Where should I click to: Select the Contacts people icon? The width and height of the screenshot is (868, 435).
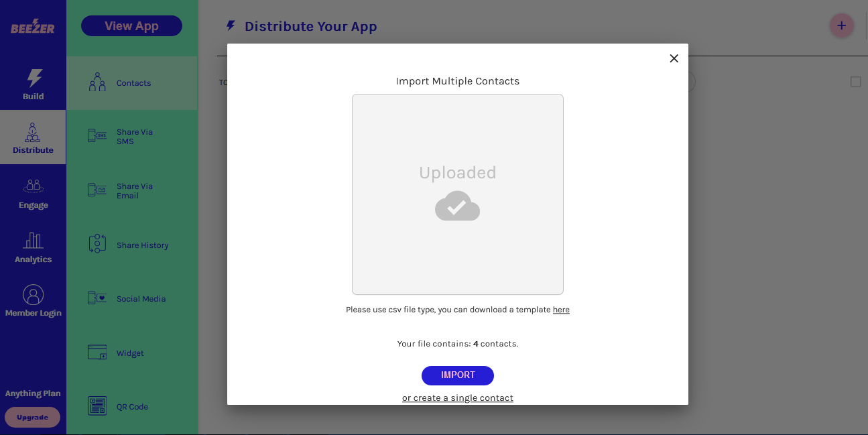coord(97,82)
